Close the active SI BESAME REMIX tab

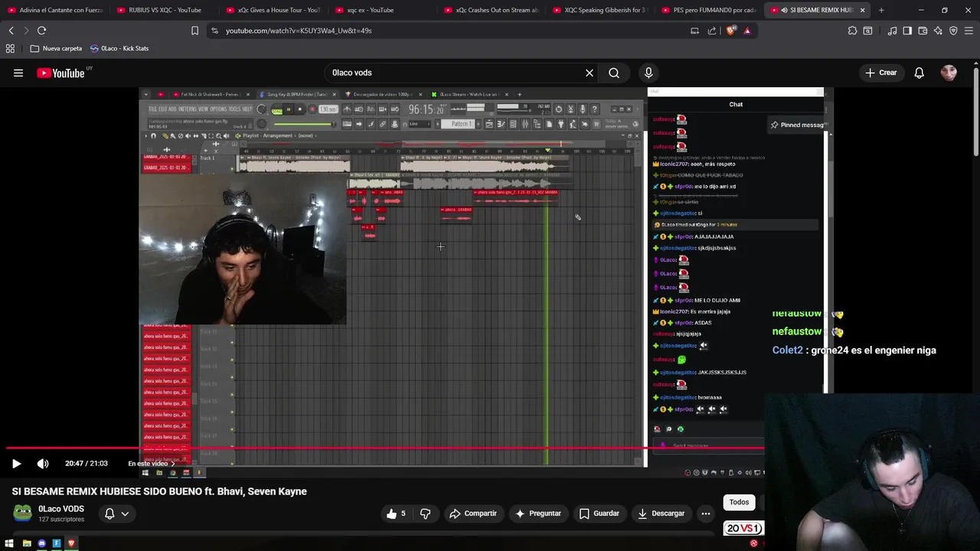(863, 10)
